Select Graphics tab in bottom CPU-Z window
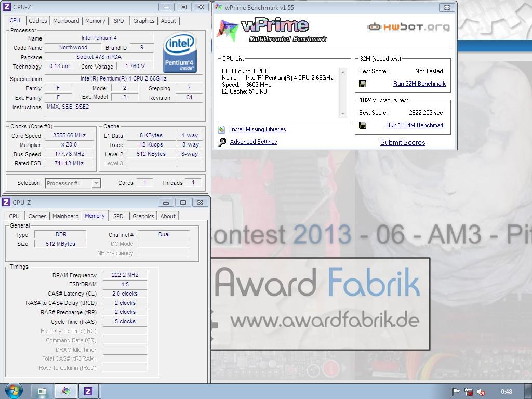This screenshot has height=399, width=532. pyautogui.click(x=143, y=216)
